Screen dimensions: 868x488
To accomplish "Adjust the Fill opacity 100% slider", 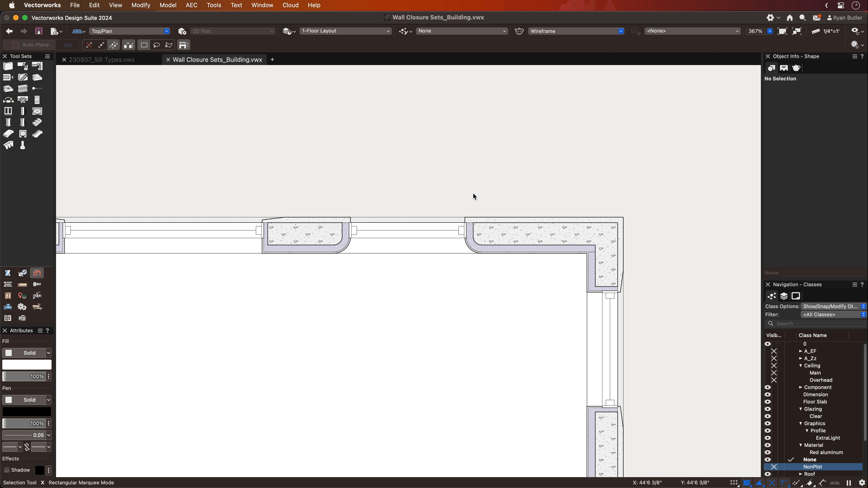I will 24,377.
